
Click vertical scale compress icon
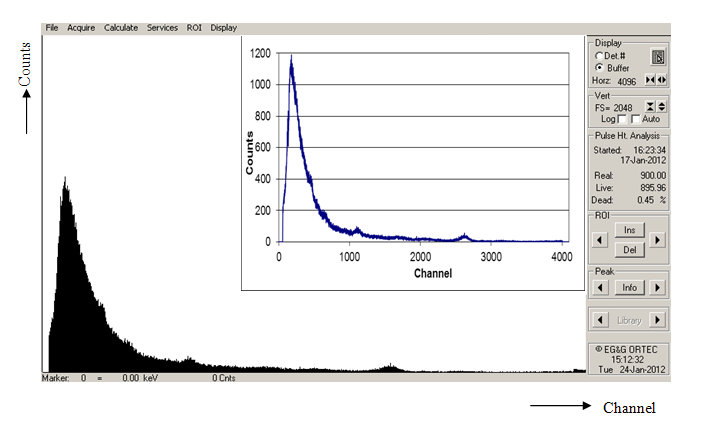[650, 105]
